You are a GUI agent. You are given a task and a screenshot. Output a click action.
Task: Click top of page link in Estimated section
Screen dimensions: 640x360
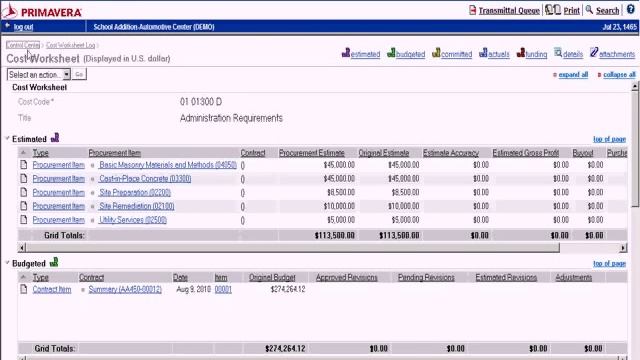(x=609, y=139)
